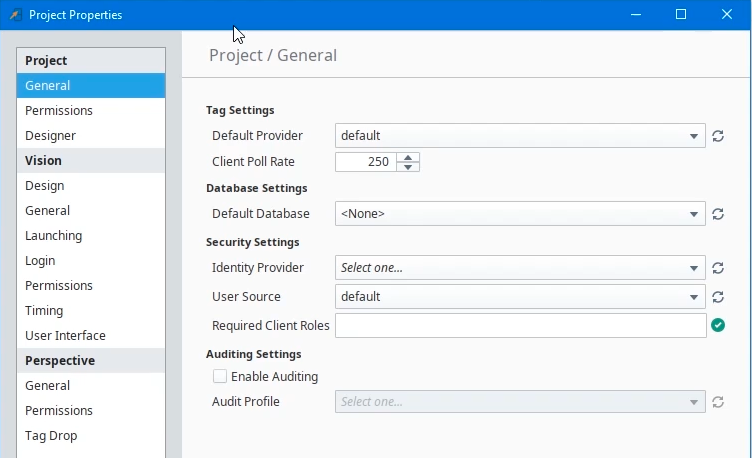
Task: Open Vision Timing settings
Action: pos(91,310)
